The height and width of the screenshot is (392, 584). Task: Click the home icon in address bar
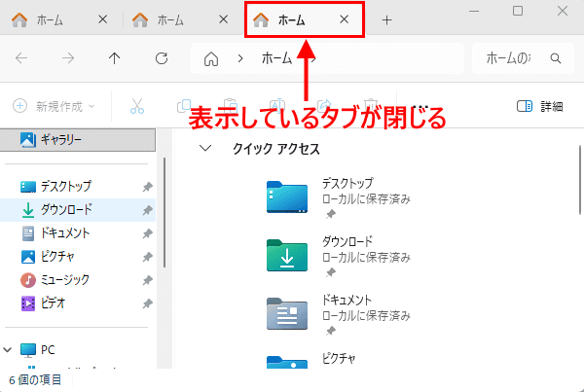tap(211, 58)
